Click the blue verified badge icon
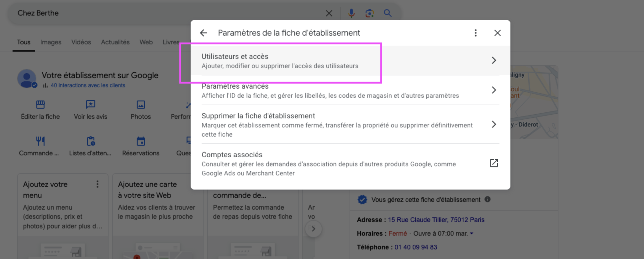This screenshot has height=259, width=644. coord(362,199)
